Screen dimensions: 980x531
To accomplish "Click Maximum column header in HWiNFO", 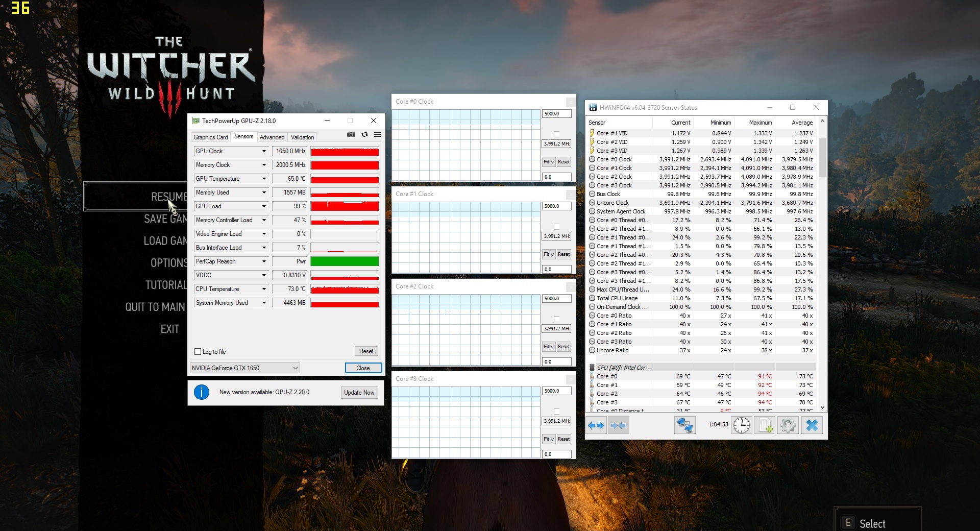I will [x=760, y=123].
